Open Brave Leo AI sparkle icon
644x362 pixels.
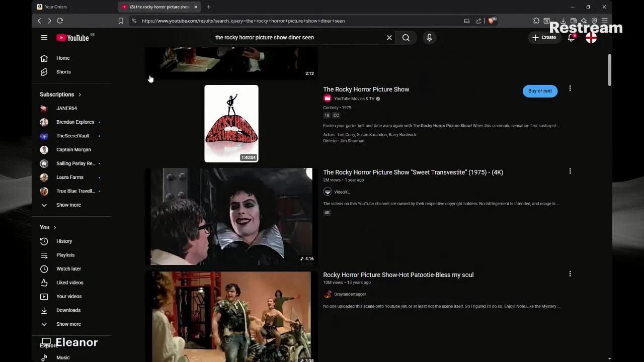pyautogui.click(x=584, y=21)
